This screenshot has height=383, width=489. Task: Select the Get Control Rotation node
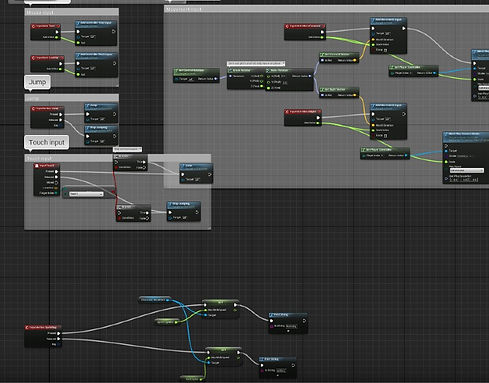(196, 75)
